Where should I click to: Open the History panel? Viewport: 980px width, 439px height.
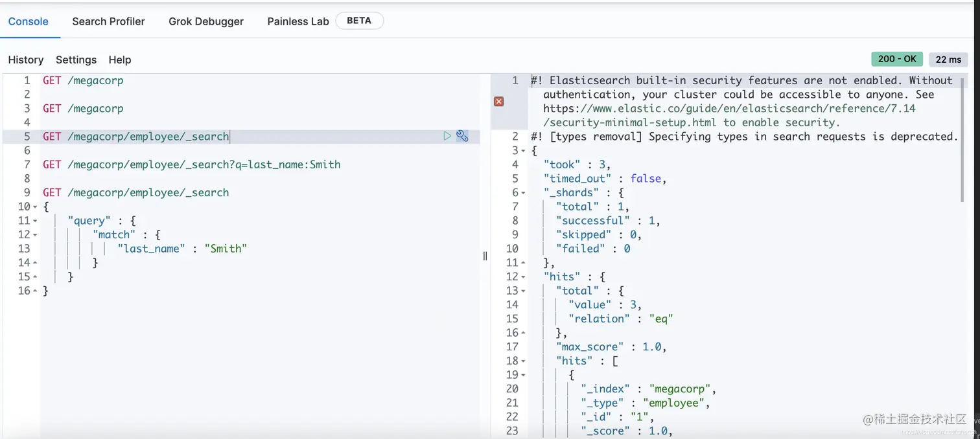[26, 60]
